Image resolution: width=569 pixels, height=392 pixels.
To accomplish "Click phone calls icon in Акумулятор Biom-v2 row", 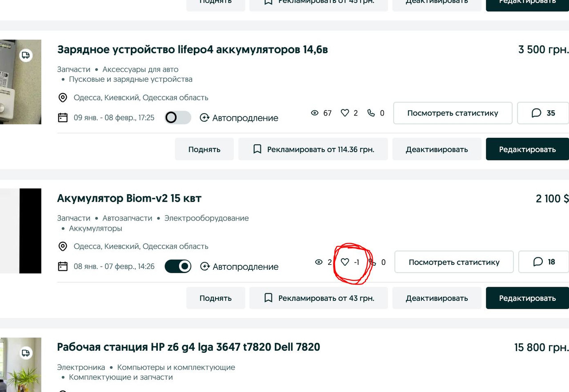I will (372, 262).
